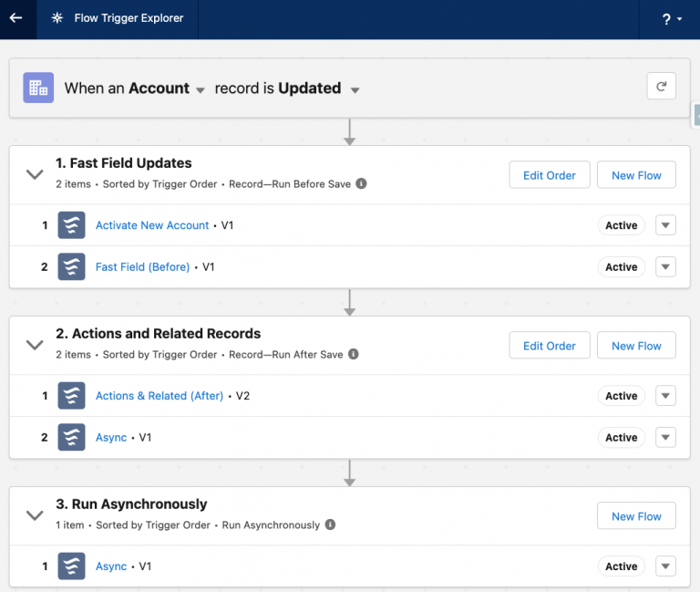
Task: Open row menu arrow for Actions & Related (After)
Action: coord(665,396)
